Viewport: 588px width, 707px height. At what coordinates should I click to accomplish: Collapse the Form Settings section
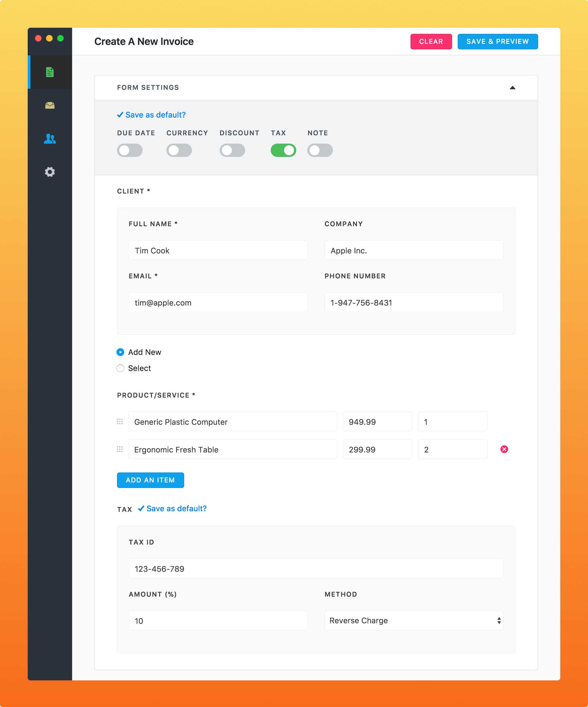(x=513, y=87)
